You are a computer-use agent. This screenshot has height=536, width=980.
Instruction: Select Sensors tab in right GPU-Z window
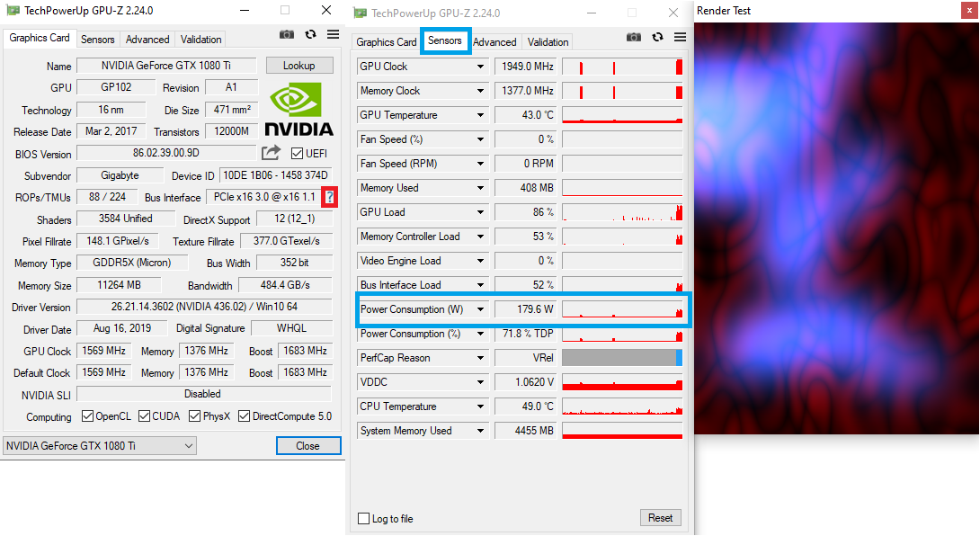(x=445, y=40)
